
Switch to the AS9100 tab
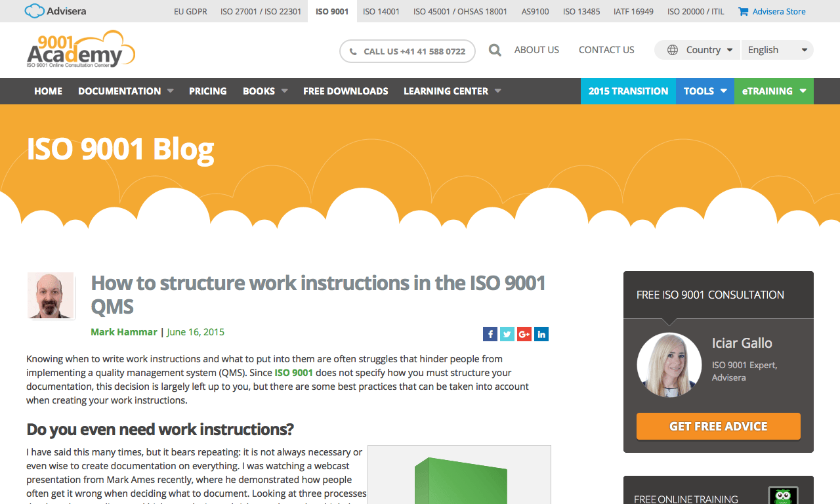click(535, 11)
